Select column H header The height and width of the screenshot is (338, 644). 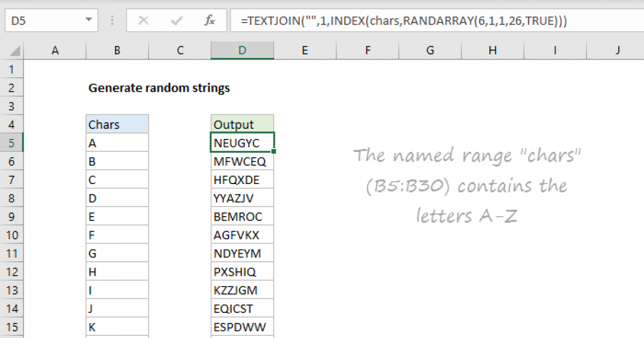point(493,50)
